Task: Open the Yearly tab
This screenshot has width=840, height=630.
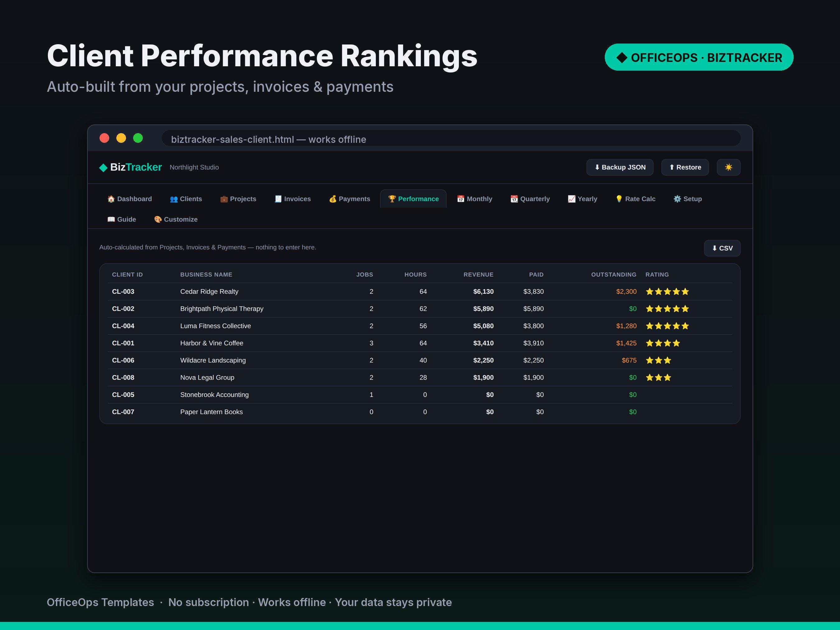Action: [582, 198]
